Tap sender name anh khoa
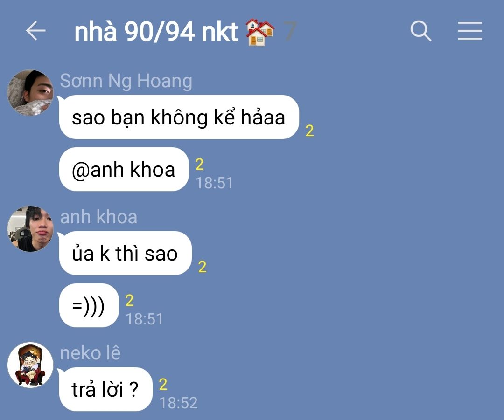 98,217
